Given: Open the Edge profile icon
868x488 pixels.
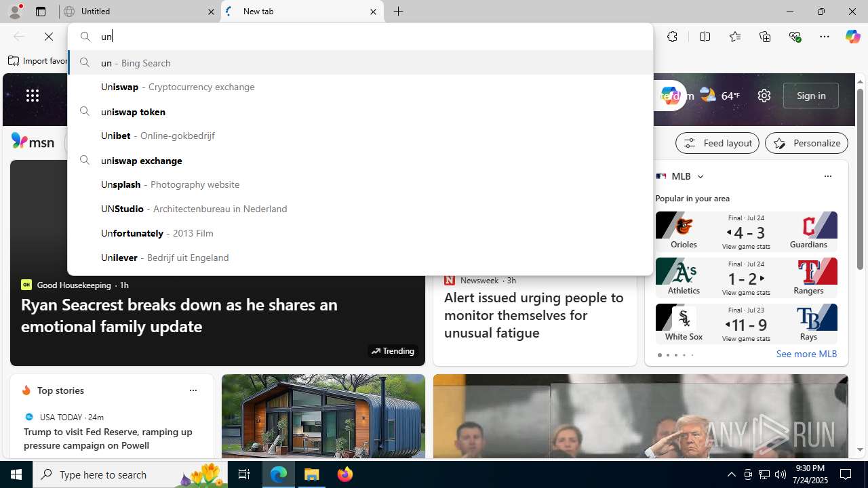Looking at the screenshot, I should (15, 12).
